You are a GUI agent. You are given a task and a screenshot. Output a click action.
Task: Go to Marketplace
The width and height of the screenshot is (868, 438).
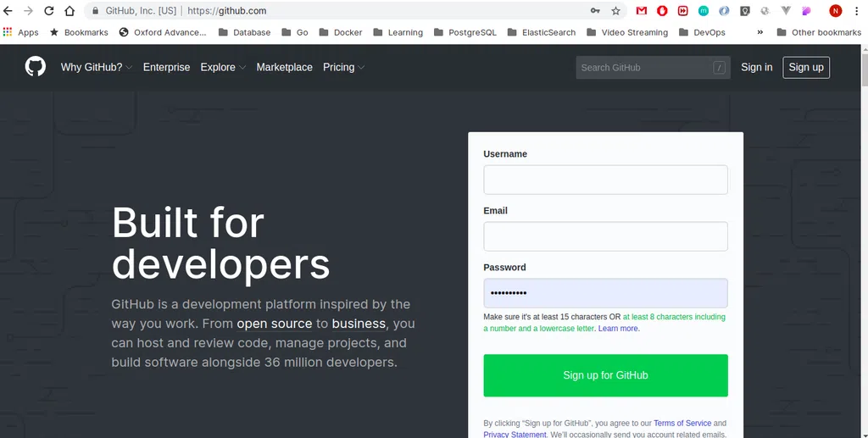coord(284,67)
